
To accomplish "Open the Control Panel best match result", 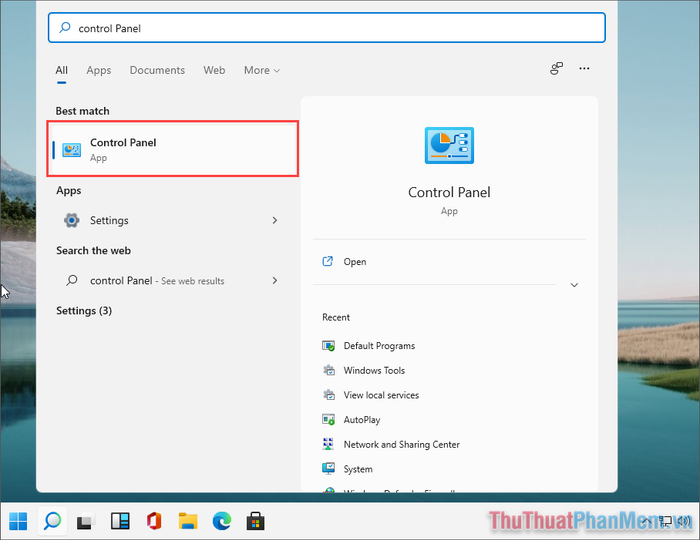I will tap(172, 149).
